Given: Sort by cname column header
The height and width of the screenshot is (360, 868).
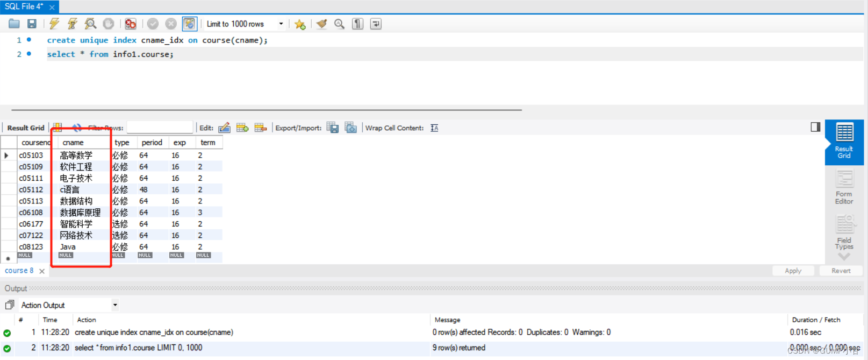Looking at the screenshot, I should click(73, 143).
